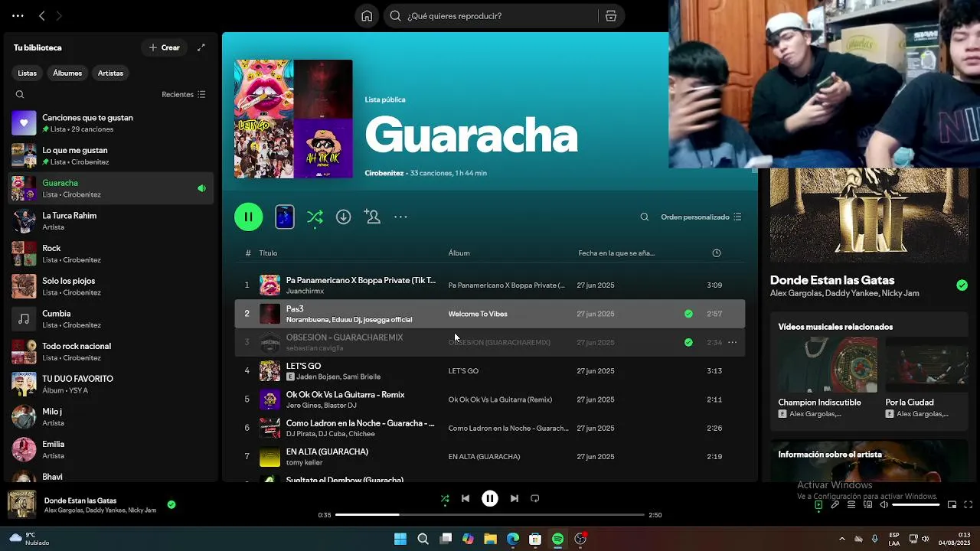Filter library by Listas
This screenshot has width=980, height=551.
[x=28, y=73]
